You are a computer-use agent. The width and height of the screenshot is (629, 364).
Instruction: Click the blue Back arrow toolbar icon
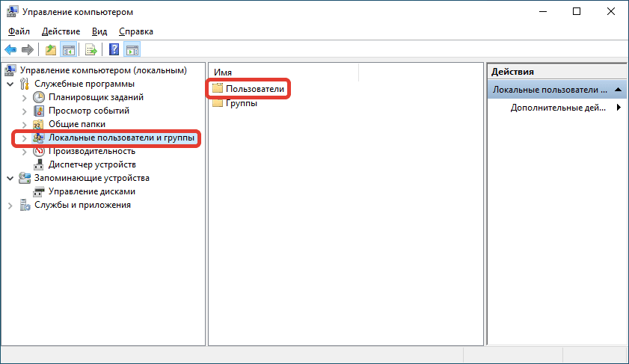10,50
